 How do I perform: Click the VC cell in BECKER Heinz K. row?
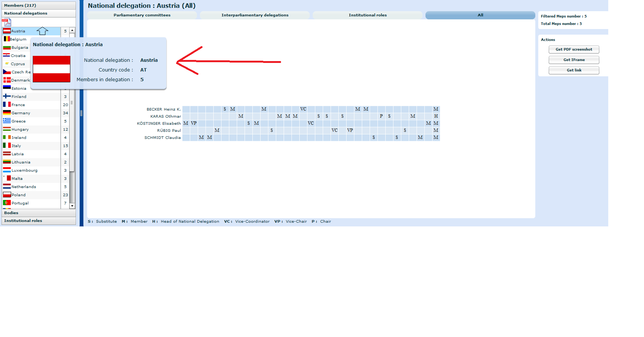[303, 109]
